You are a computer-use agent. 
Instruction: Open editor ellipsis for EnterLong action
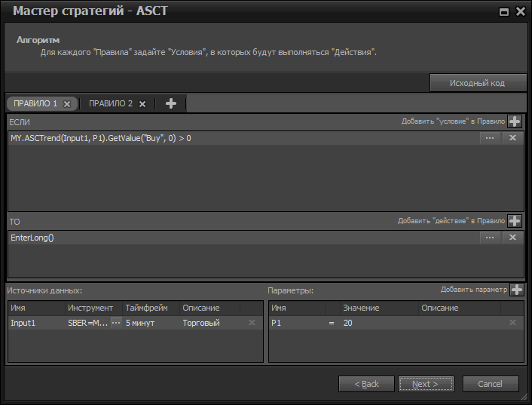(x=490, y=238)
